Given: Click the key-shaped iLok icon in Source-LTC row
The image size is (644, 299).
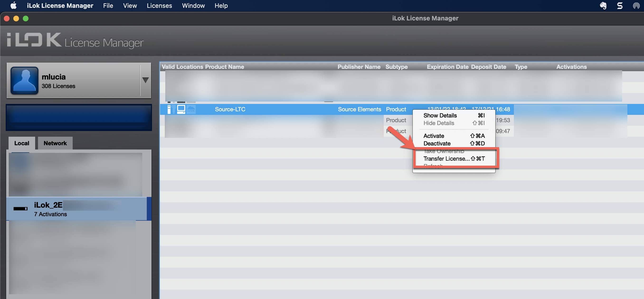Looking at the screenshot, I should point(174,109).
